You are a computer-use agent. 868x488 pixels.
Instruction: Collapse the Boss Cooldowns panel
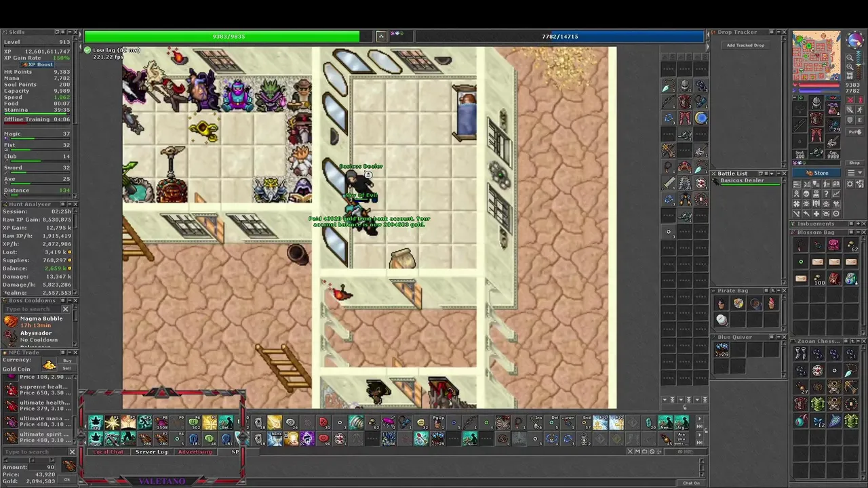click(69, 300)
